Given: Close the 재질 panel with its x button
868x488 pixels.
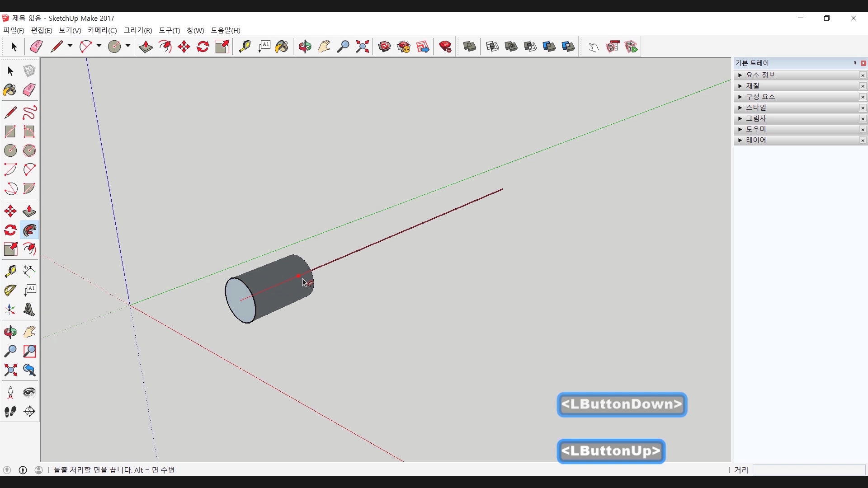Looking at the screenshot, I should point(863,86).
